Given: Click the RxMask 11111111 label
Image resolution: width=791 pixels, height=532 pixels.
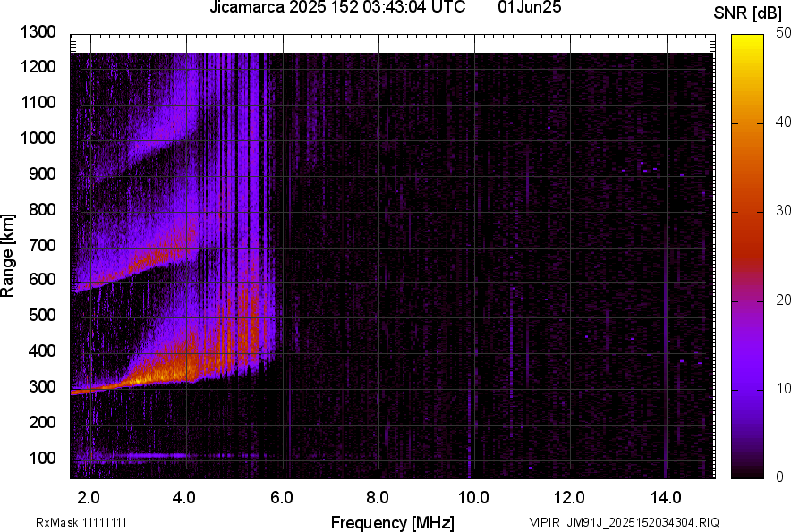Looking at the screenshot, I should coord(81,522).
